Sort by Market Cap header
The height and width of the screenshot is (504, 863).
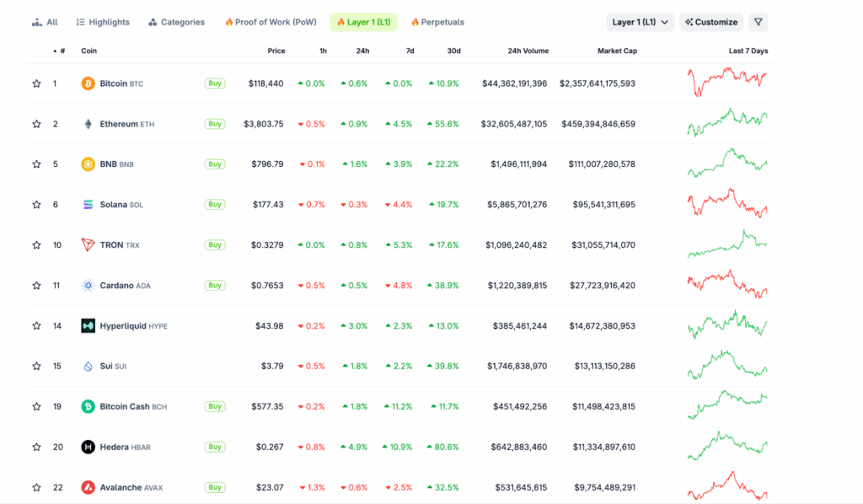click(617, 51)
